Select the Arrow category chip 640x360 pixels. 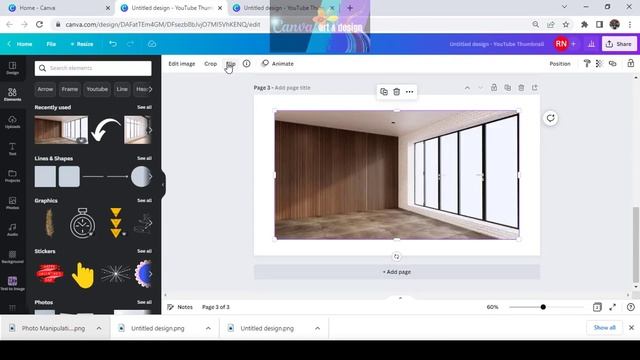[x=45, y=89]
